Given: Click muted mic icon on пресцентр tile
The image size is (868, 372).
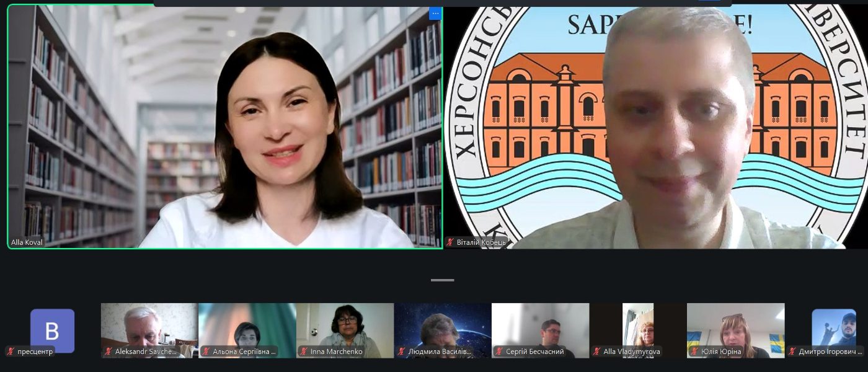Looking at the screenshot, I should point(11,352).
